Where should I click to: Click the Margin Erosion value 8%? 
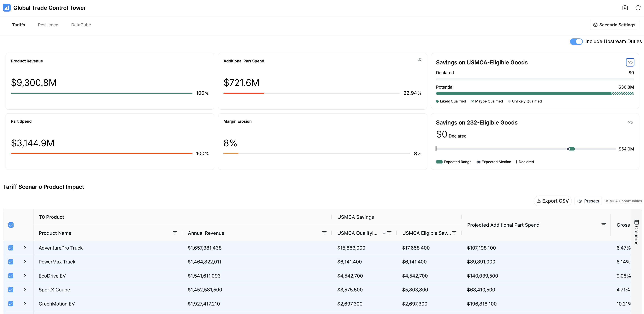[x=230, y=143]
